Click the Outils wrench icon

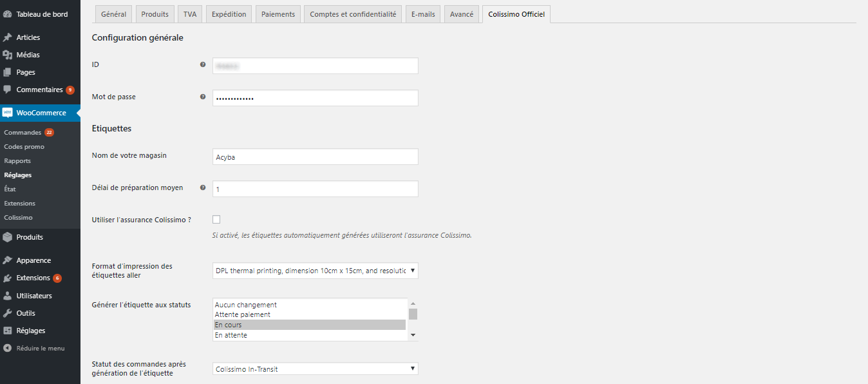7,313
